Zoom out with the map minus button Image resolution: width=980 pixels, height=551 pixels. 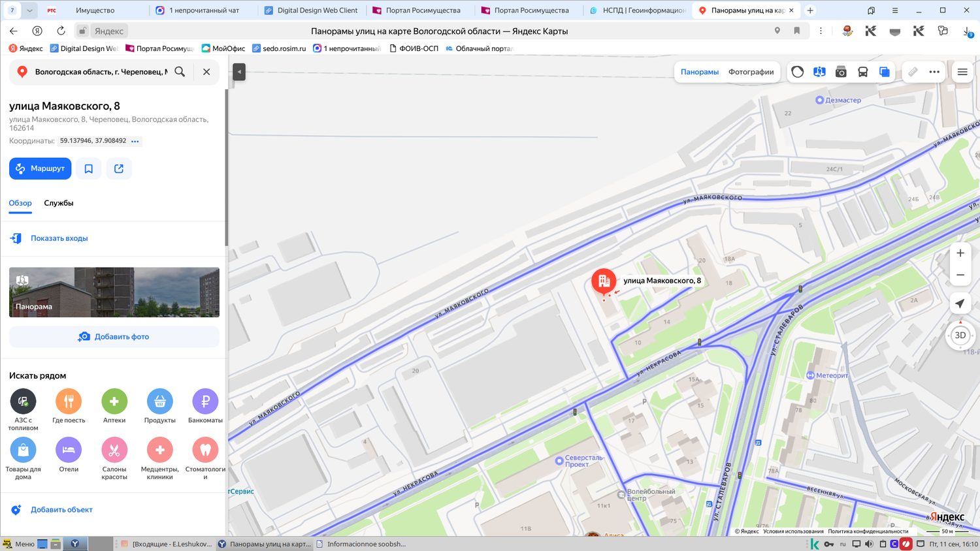960,275
